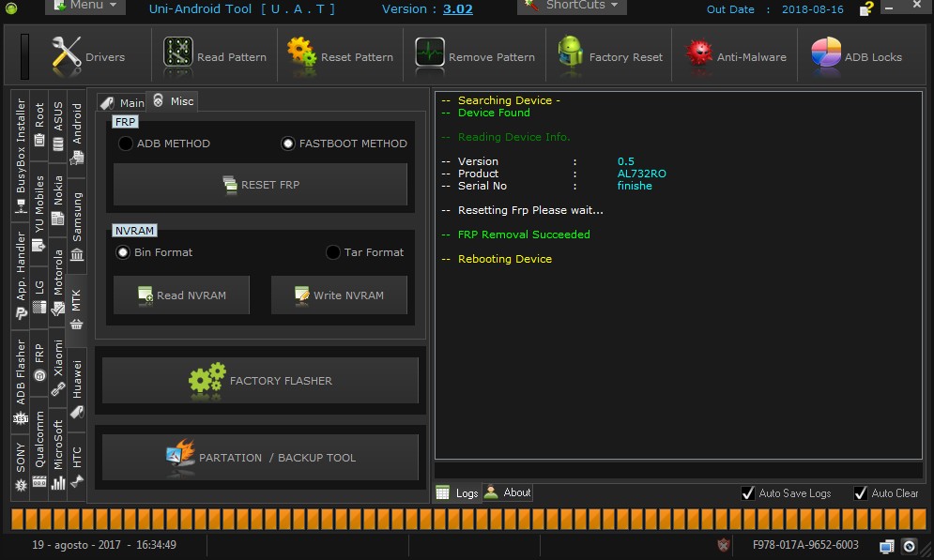Image resolution: width=934 pixels, height=560 pixels.
Task: Open the ShortCuts dropdown
Action: [x=572, y=6]
